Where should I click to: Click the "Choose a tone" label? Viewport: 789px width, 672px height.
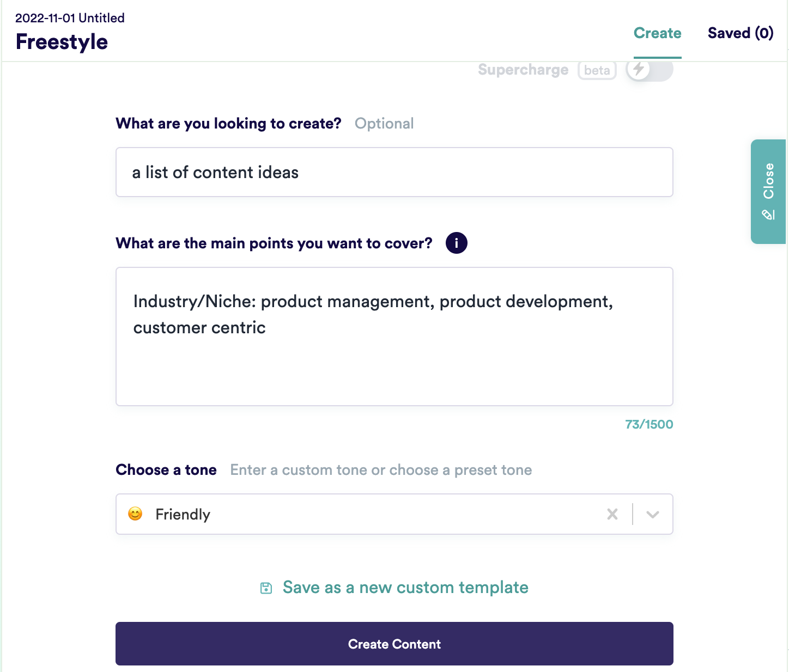click(x=166, y=470)
